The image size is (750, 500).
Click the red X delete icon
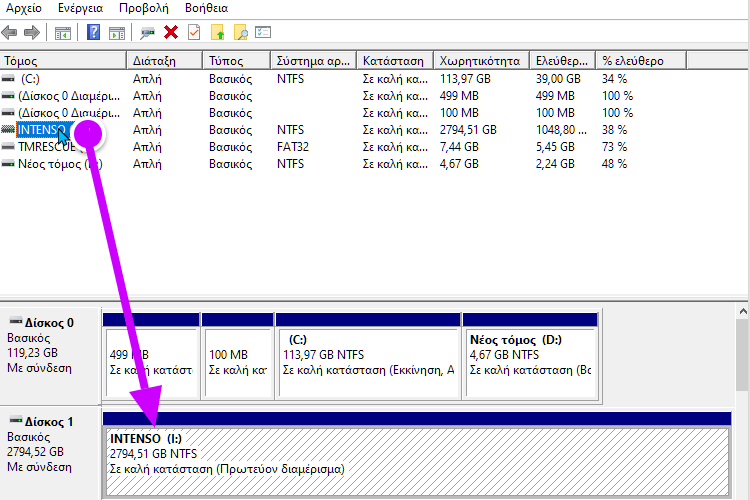click(171, 32)
